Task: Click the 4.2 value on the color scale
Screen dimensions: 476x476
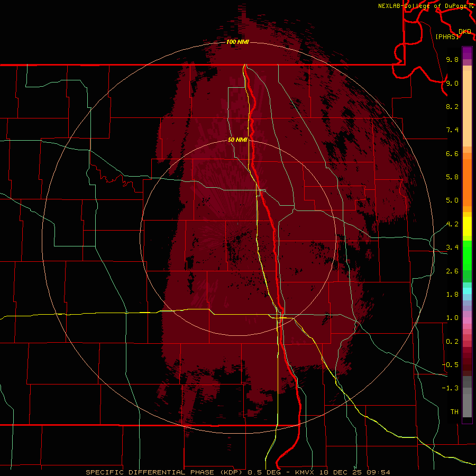Action: [x=452, y=224]
